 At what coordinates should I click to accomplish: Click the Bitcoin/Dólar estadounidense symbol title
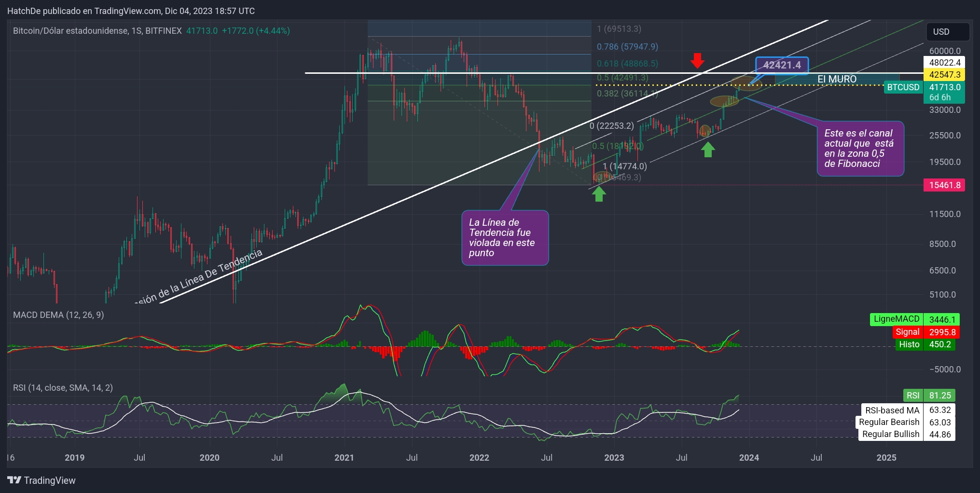point(97,31)
